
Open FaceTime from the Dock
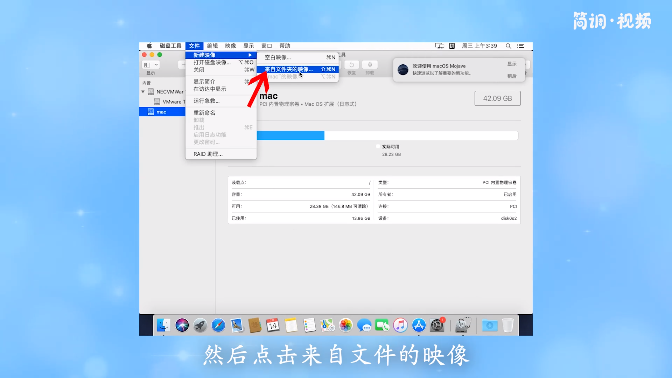(x=382, y=325)
